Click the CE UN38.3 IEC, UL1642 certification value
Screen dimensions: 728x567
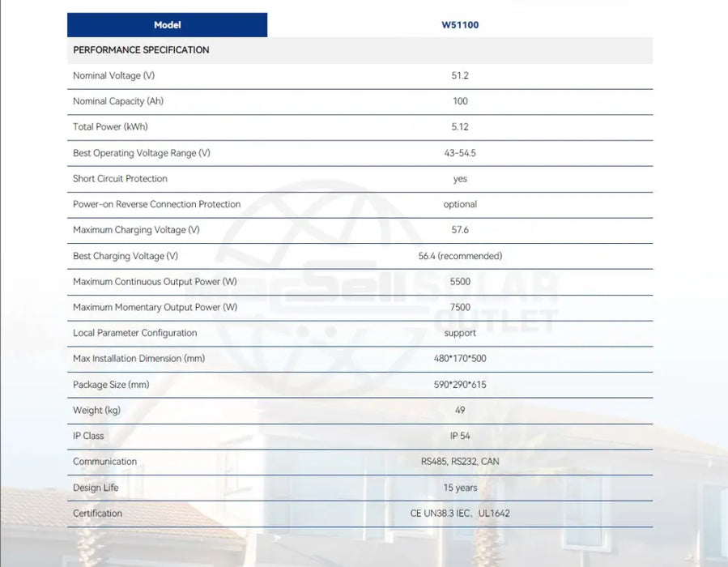[460, 514]
